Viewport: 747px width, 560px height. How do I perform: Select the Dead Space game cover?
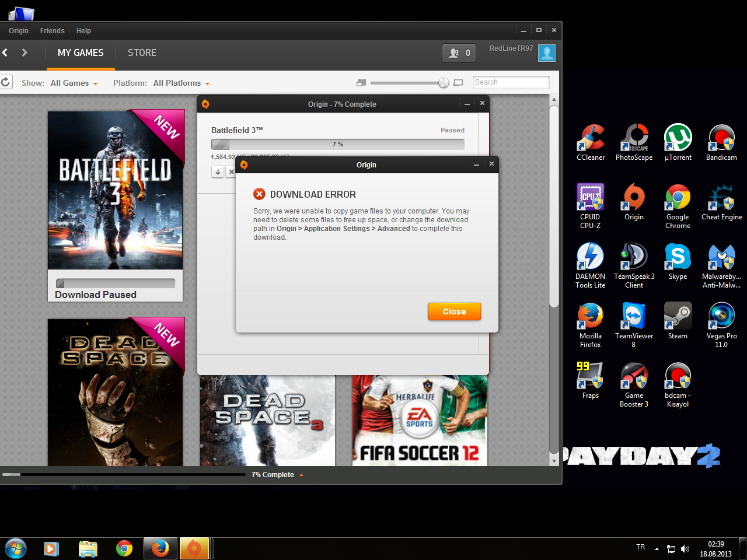(x=116, y=392)
